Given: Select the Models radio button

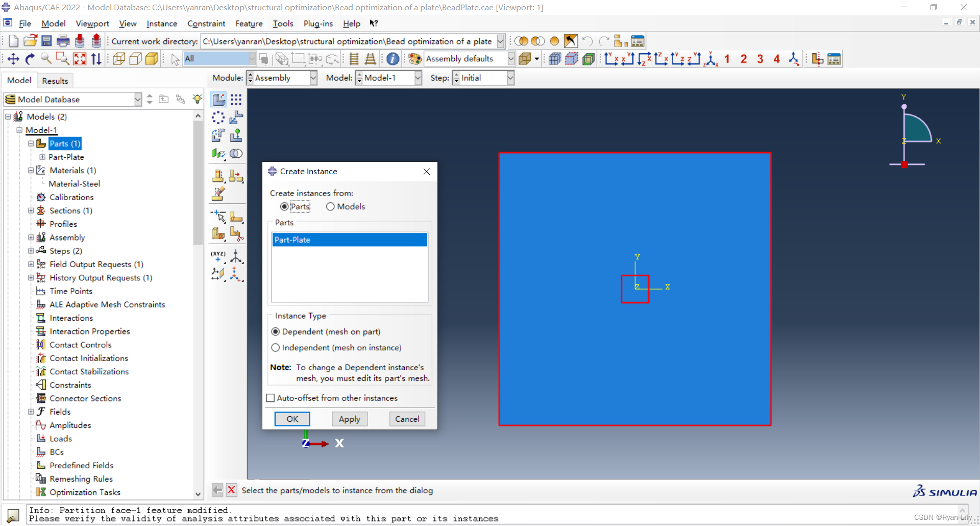Looking at the screenshot, I should (x=330, y=206).
